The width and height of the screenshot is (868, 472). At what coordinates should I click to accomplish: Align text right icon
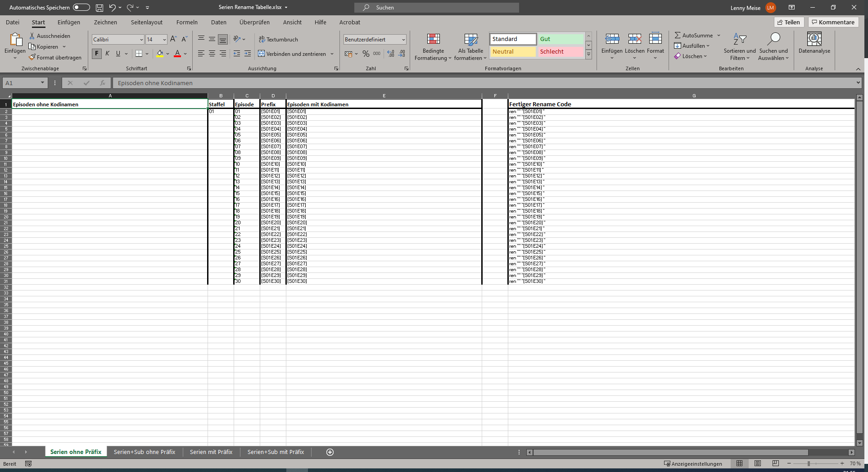[223, 54]
